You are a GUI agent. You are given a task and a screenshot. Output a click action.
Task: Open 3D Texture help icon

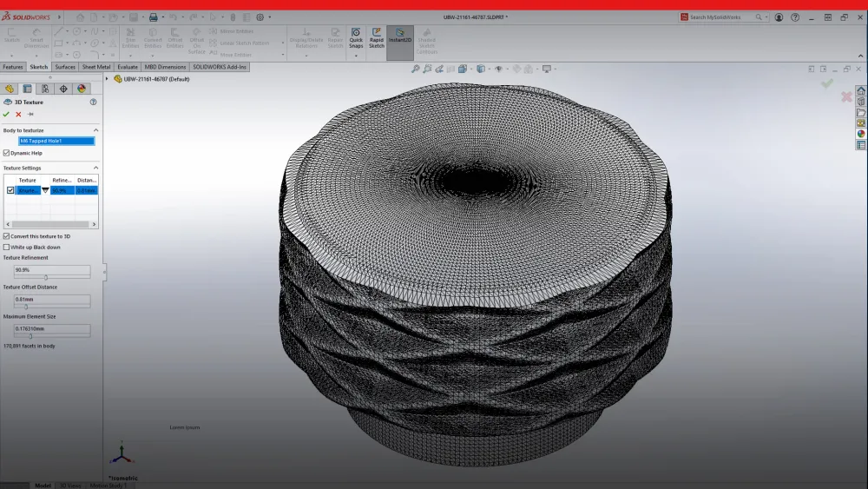93,102
